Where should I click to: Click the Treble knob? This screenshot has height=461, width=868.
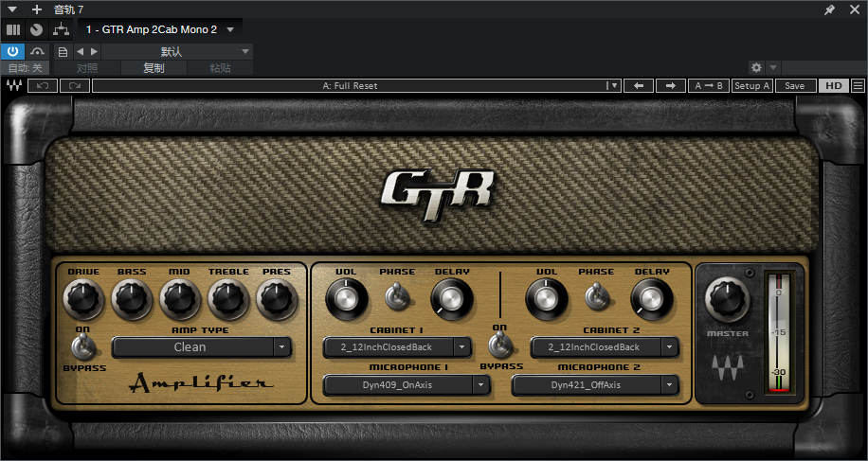pyautogui.click(x=228, y=299)
